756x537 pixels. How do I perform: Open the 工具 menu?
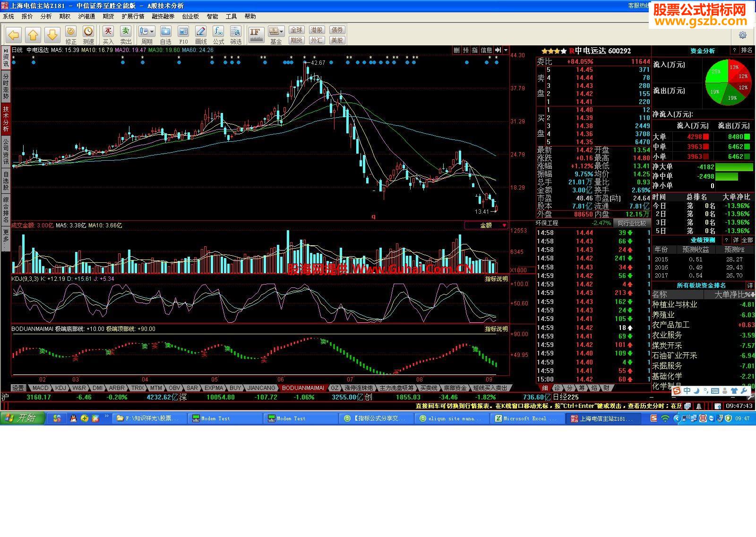click(231, 17)
